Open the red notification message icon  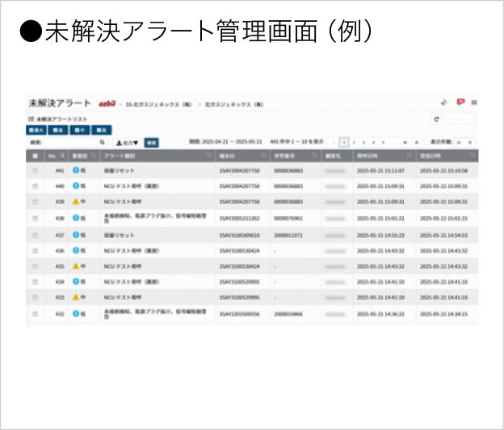point(460,103)
